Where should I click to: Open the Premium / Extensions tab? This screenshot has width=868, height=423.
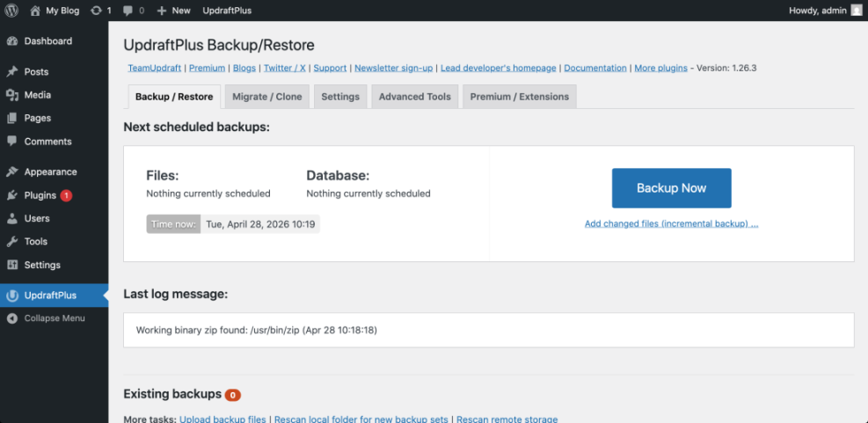pyautogui.click(x=520, y=97)
